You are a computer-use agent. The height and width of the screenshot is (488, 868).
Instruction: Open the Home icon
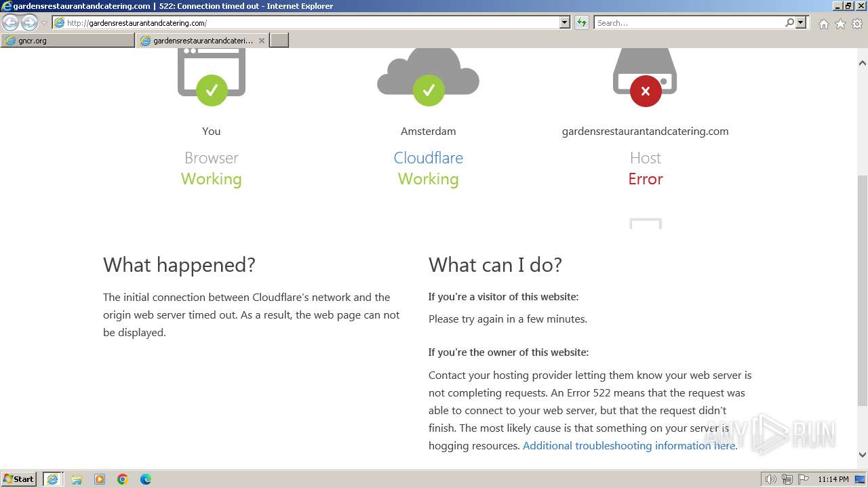823,24
